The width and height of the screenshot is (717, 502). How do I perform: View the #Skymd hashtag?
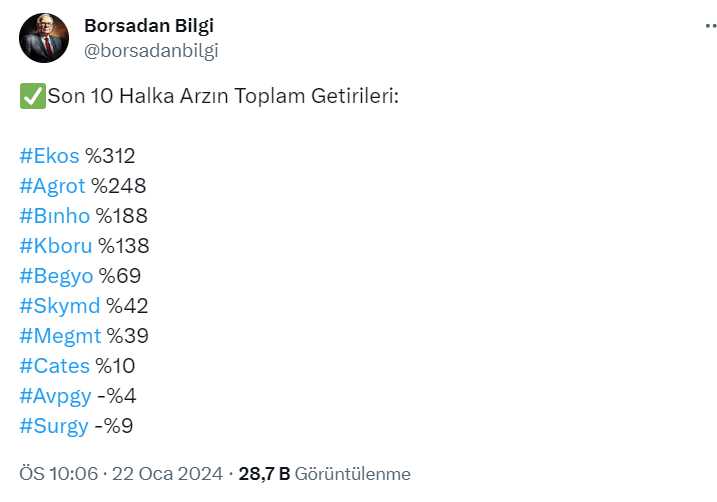(60, 306)
